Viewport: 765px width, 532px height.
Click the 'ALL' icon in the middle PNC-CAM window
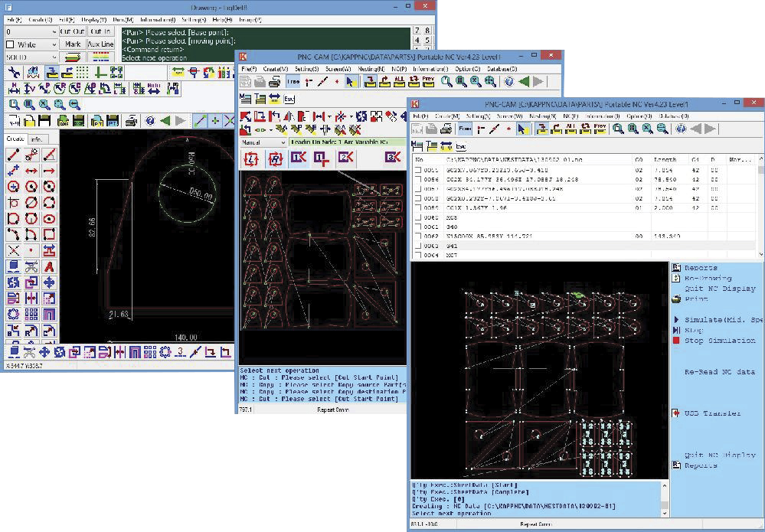pos(397,82)
